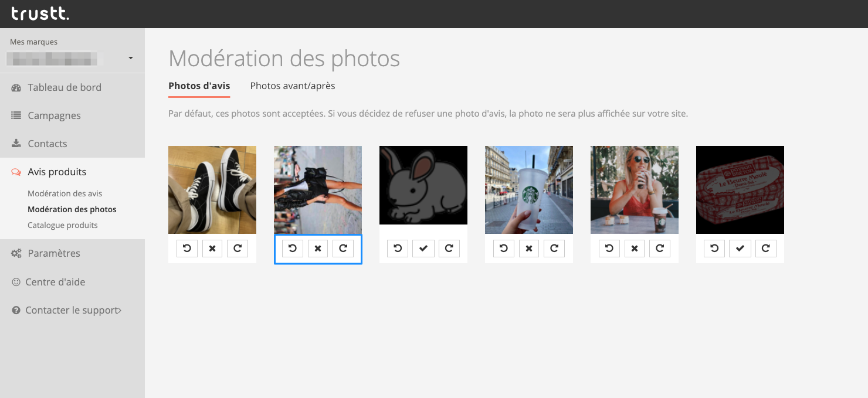Viewport: 868px width, 398px height.
Task: Select the Photos d'avis tab
Action: (x=199, y=86)
